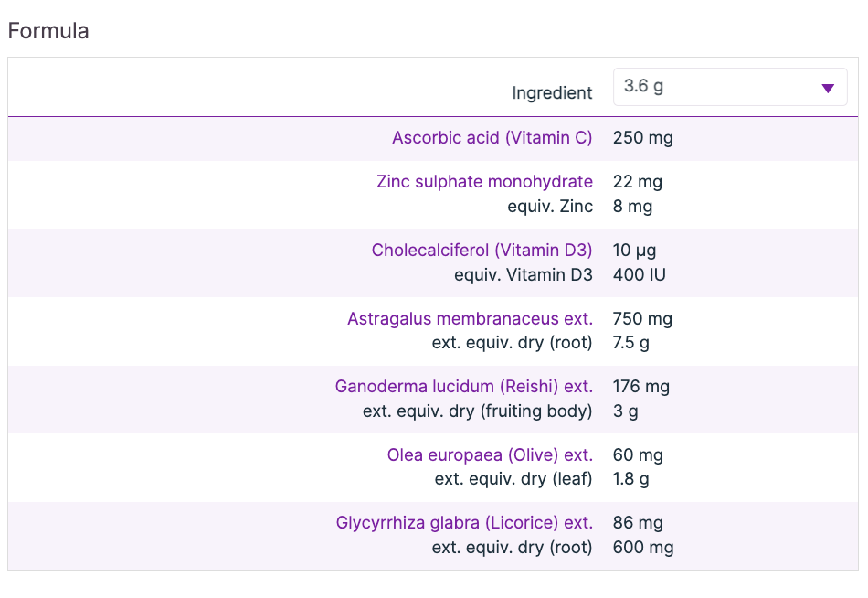Click the 7.5 g Astragalus dry equivalent
The image size is (868, 598).
tap(631, 343)
